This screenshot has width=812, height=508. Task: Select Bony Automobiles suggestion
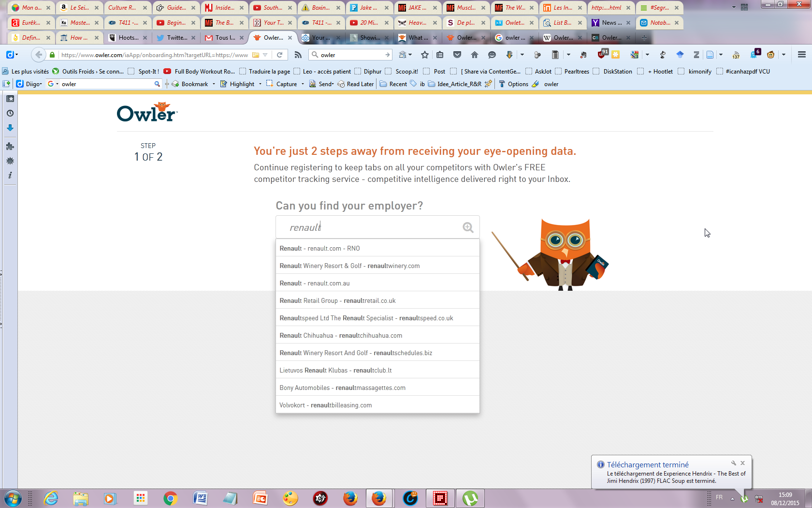(x=377, y=388)
